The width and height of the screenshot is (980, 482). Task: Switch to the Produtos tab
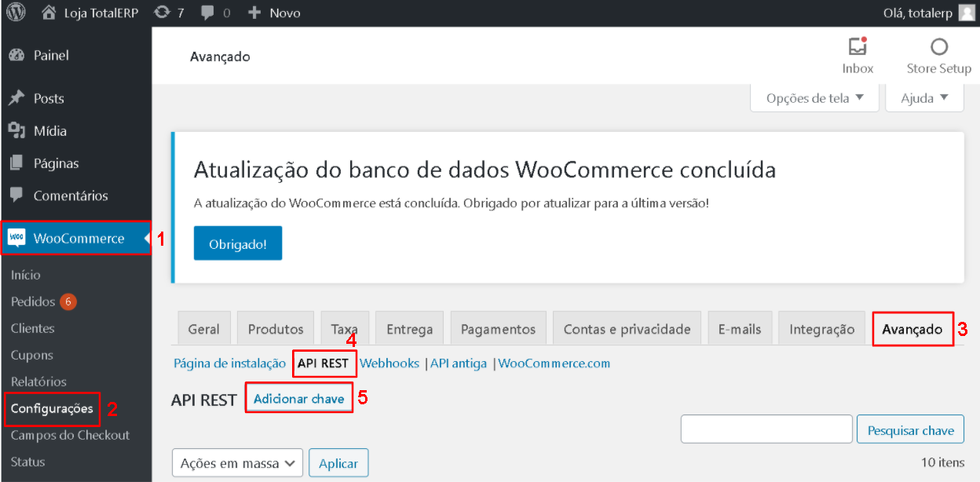[276, 329]
